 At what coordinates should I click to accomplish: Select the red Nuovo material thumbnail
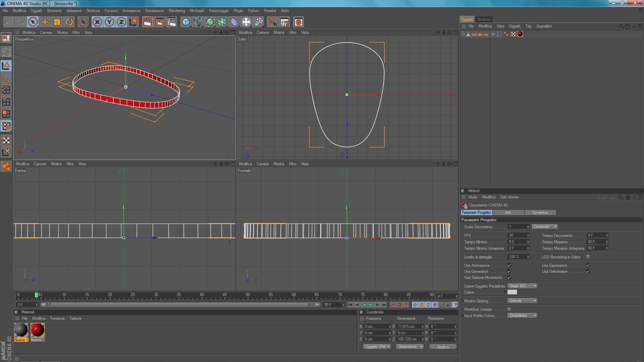click(38, 330)
